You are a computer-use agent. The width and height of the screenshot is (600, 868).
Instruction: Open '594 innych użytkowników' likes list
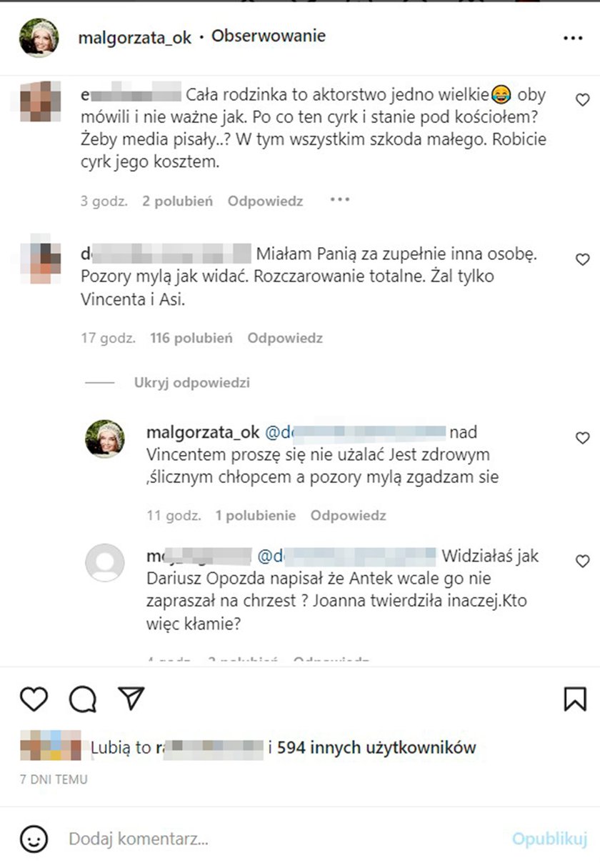(376, 748)
